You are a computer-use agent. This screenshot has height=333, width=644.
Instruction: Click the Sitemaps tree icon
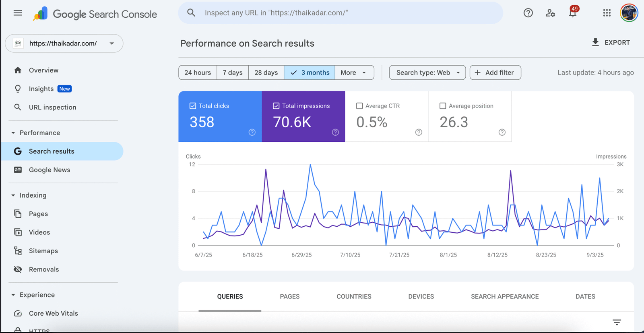tap(18, 250)
